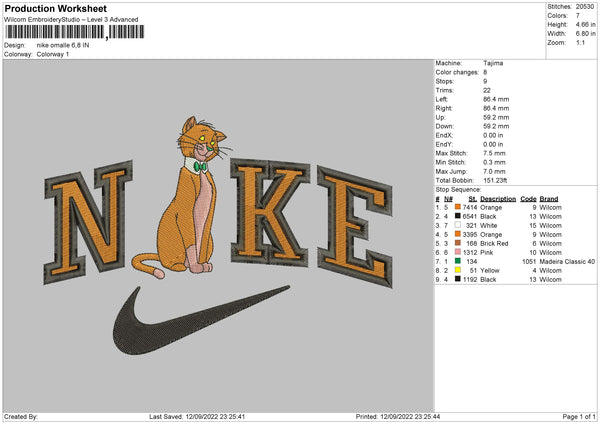Click the Brick Red description in row 5

(x=494, y=243)
